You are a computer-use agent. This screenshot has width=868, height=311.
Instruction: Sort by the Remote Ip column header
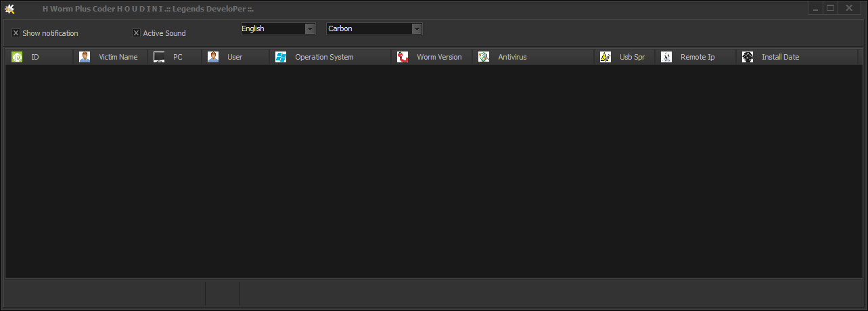point(698,57)
